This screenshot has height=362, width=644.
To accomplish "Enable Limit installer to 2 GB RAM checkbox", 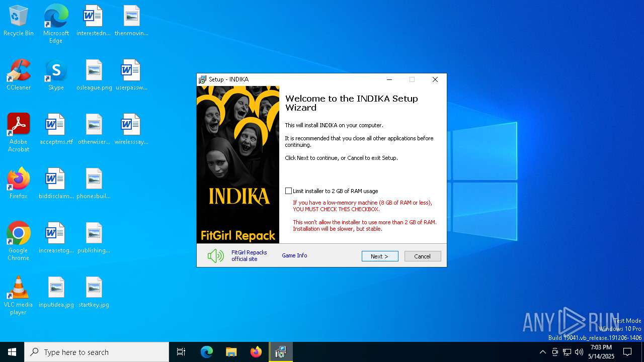I will coord(288,191).
